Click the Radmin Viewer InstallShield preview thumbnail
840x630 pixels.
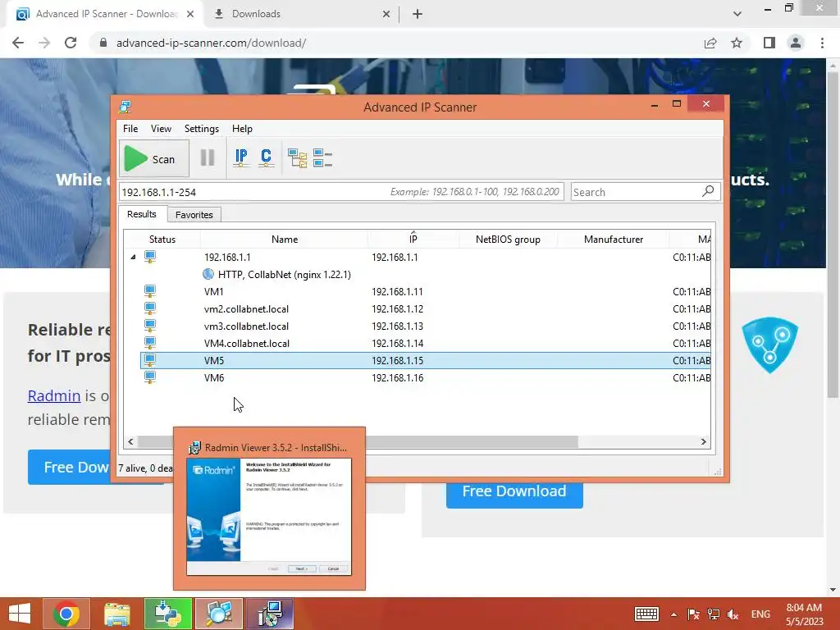tap(269, 517)
